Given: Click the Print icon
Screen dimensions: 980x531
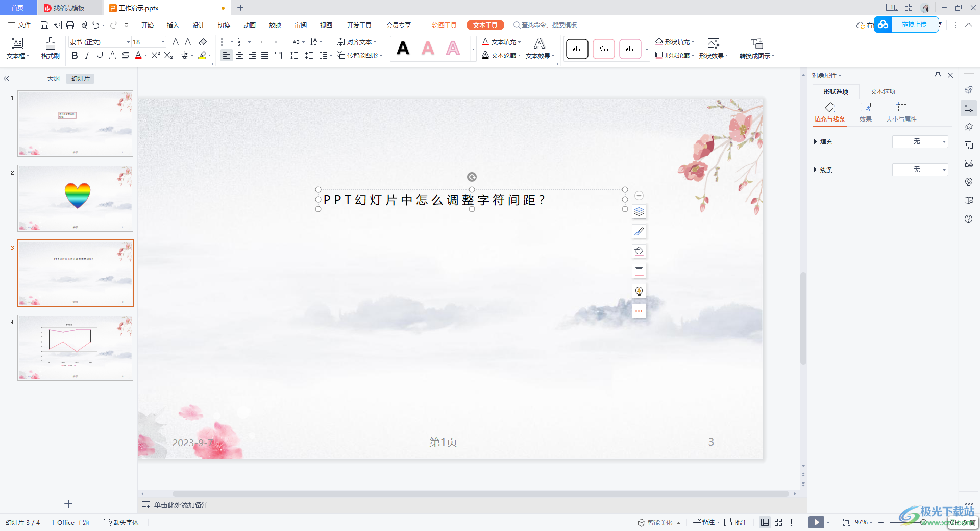Looking at the screenshot, I should click(x=70, y=25).
